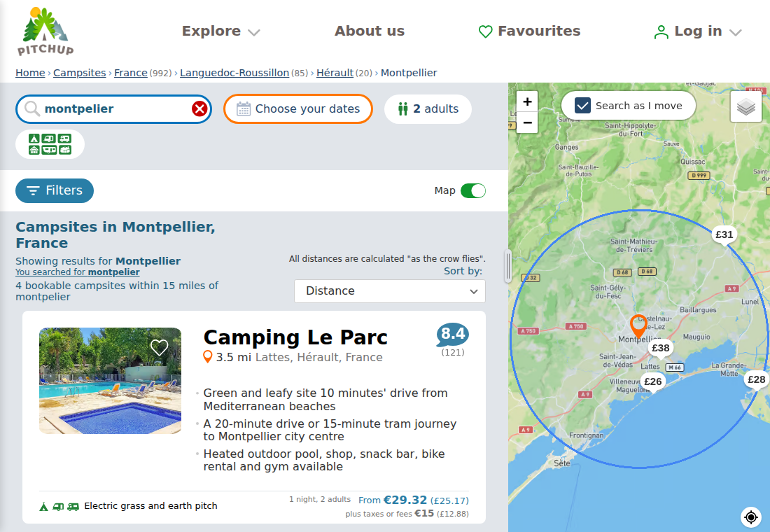The image size is (770, 532).
Task: Click the Pitchup logo
Action: tap(45, 31)
